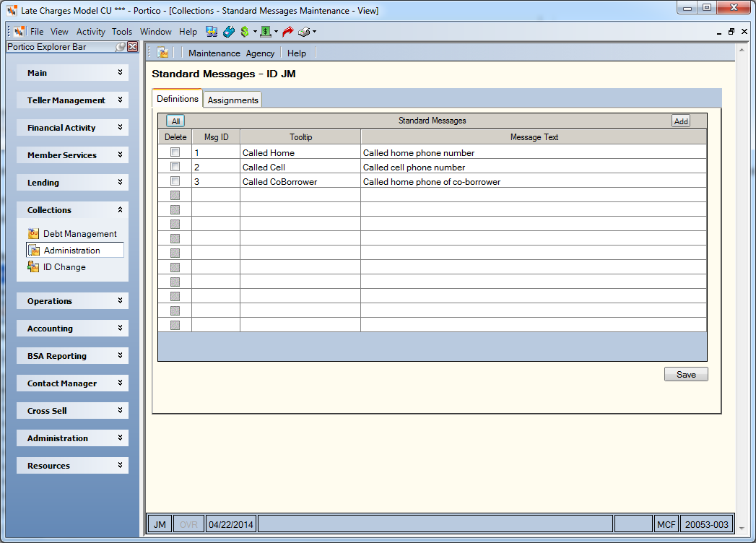Viewport: 756px width, 543px height.
Task: Click the folder icon beside Maintenance menu
Action: coord(163,53)
